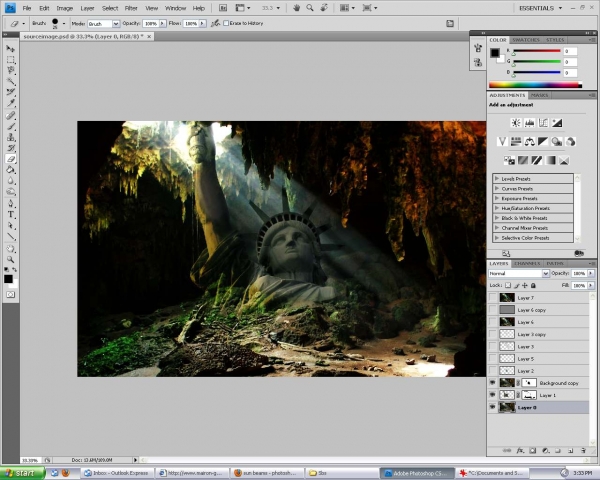Show Layer 6 copy visibility

[492, 310]
